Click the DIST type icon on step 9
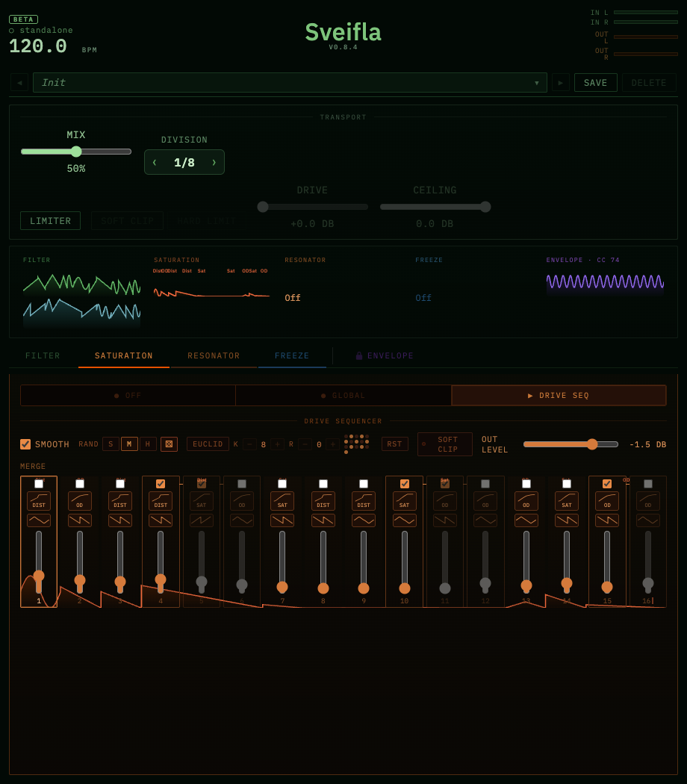The width and height of the screenshot is (687, 784). [364, 500]
